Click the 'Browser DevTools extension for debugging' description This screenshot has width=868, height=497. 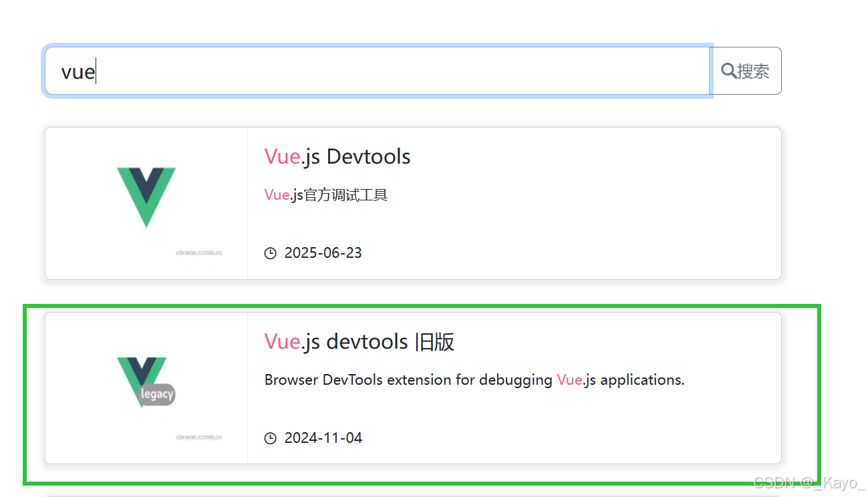pyautogui.click(x=474, y=380)
